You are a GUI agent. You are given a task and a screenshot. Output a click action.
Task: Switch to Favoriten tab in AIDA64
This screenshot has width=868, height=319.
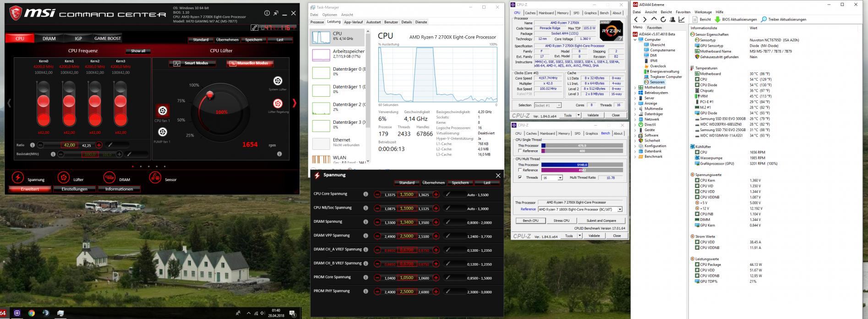tap(654, 27)
